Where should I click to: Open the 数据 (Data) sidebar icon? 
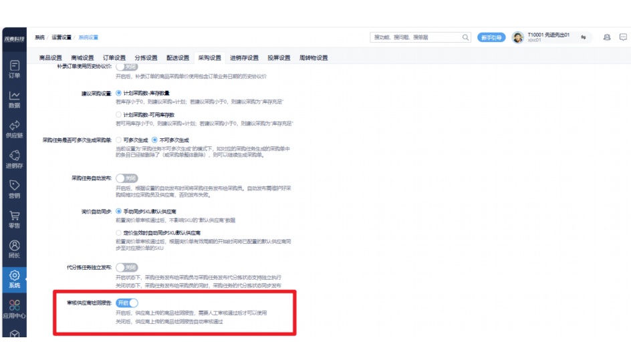point(14,99)
